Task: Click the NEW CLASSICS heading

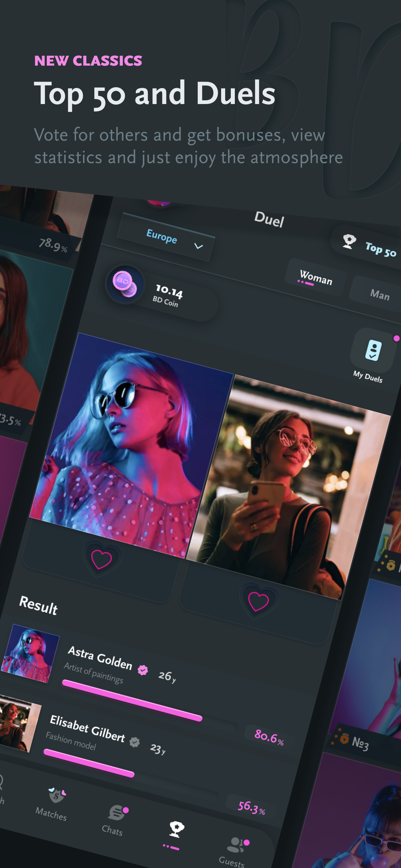Action: [x=88, y=61]
